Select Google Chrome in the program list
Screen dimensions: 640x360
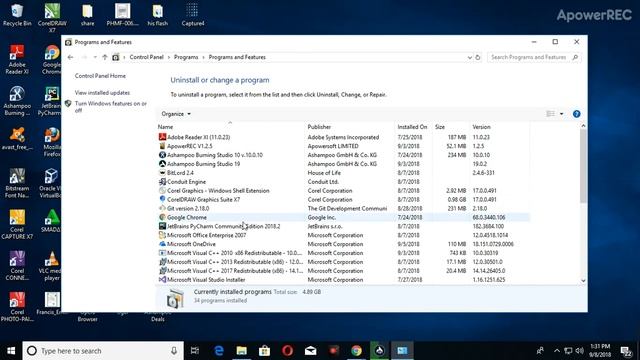pyautogui.click(x=344, y=218)
